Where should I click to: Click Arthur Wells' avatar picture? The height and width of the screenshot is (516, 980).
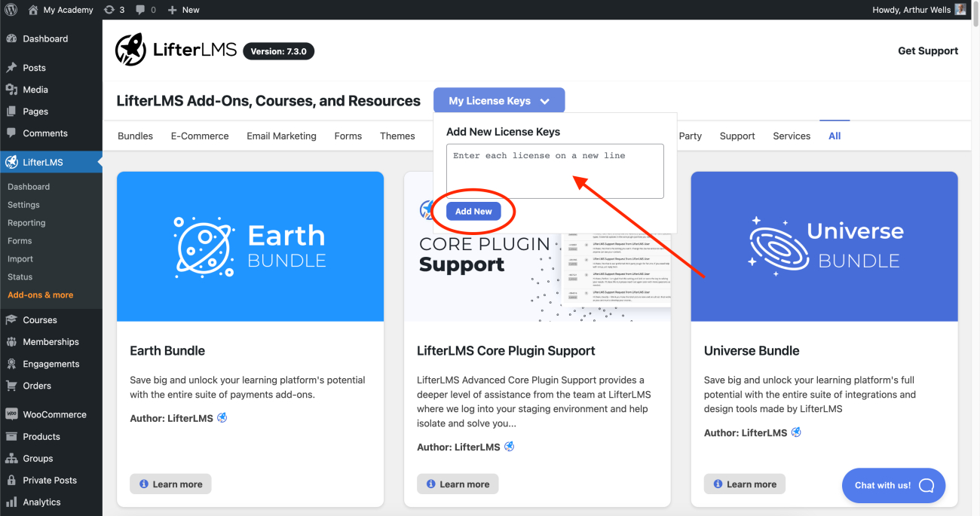[960, 10]
